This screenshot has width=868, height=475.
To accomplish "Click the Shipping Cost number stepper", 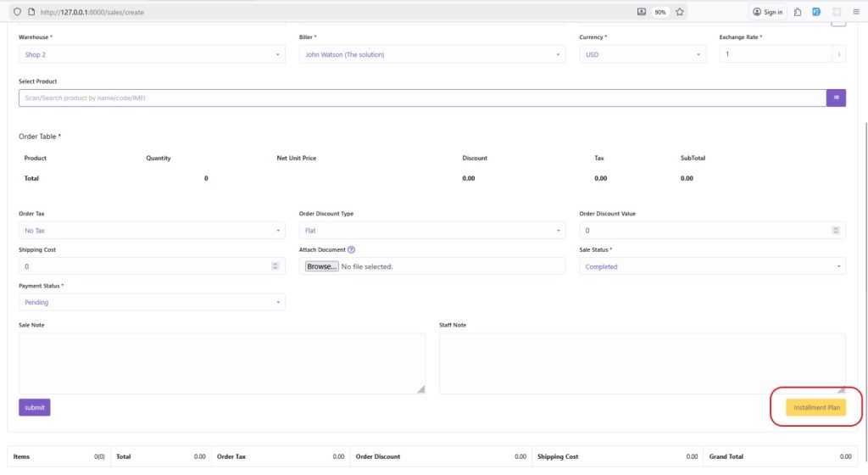I will click(275, 266).
